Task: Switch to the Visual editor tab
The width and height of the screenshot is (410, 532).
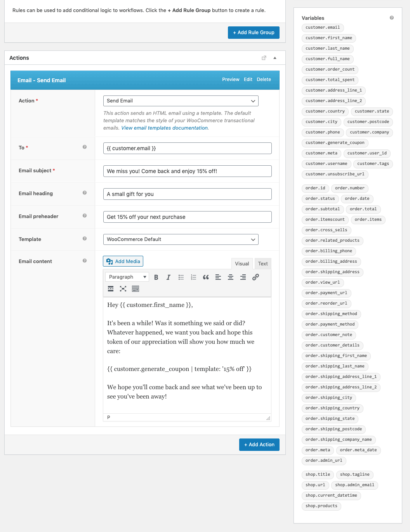Action: click(x=242, y=264)
